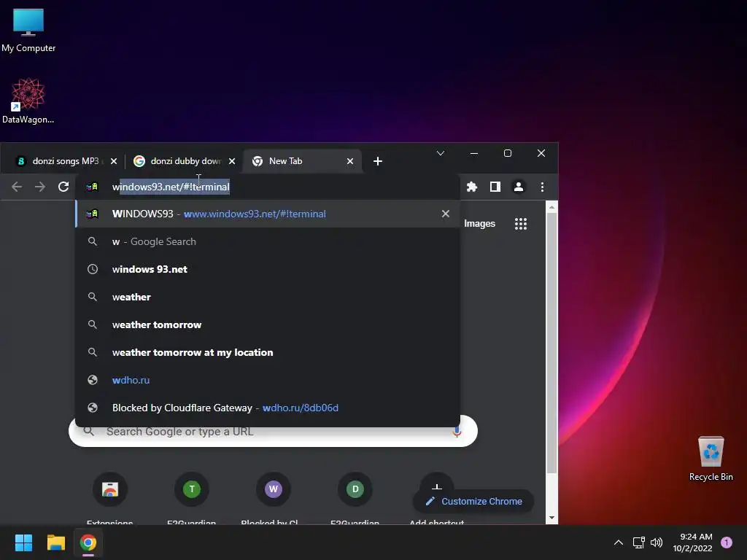Pick 'weather tomorrow at my location' suggestion

[268, 352]
